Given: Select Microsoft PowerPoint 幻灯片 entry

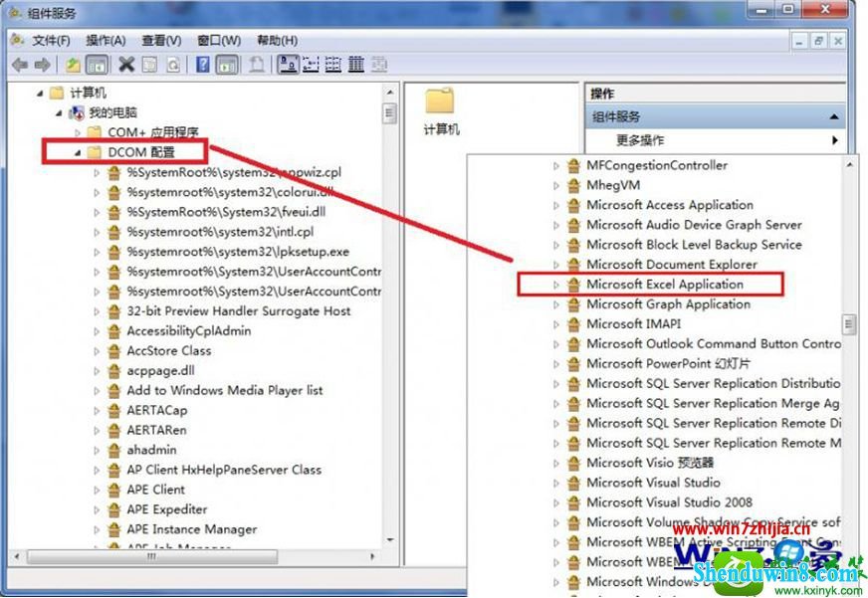Looking at the screenshot, I should pos(669,363).
